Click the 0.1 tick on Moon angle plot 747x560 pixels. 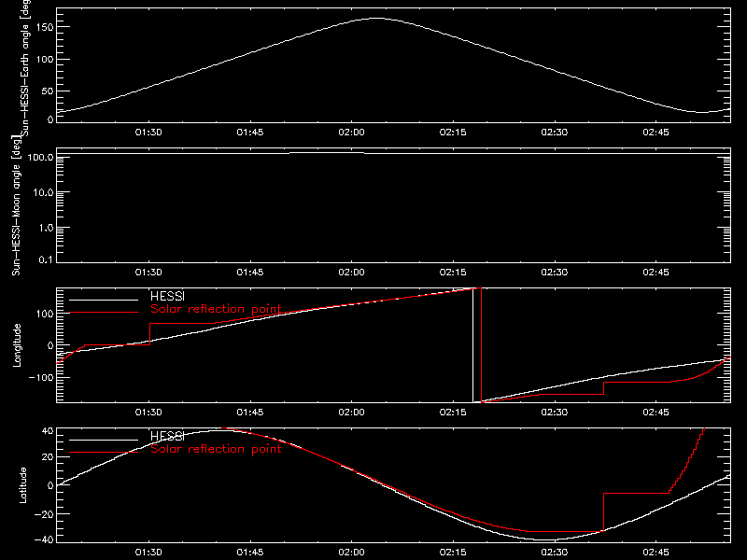point(46,259)
